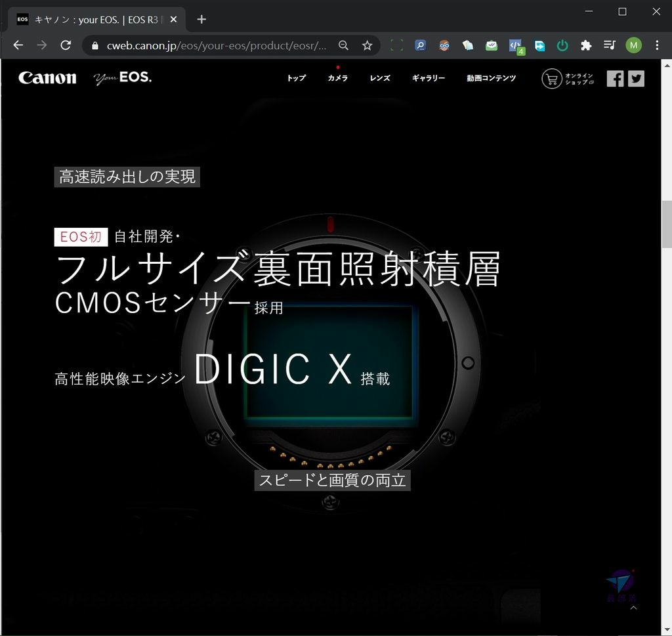This screenshot has height=636, width=672.
Task: Click the scrollbar up arrow
Action: pyautogui.click(x=667, y=66)
